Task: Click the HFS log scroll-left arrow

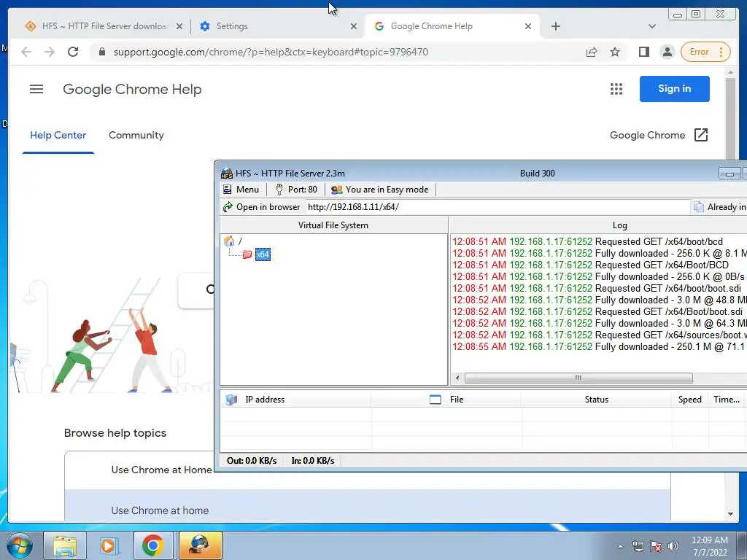Action: [x=457, y=378]
